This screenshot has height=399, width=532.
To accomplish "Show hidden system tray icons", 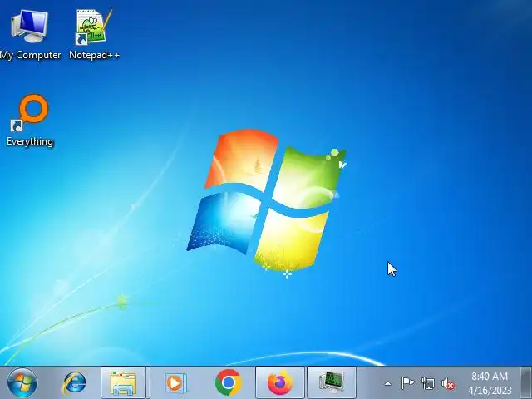I will (x=387, y=384).
